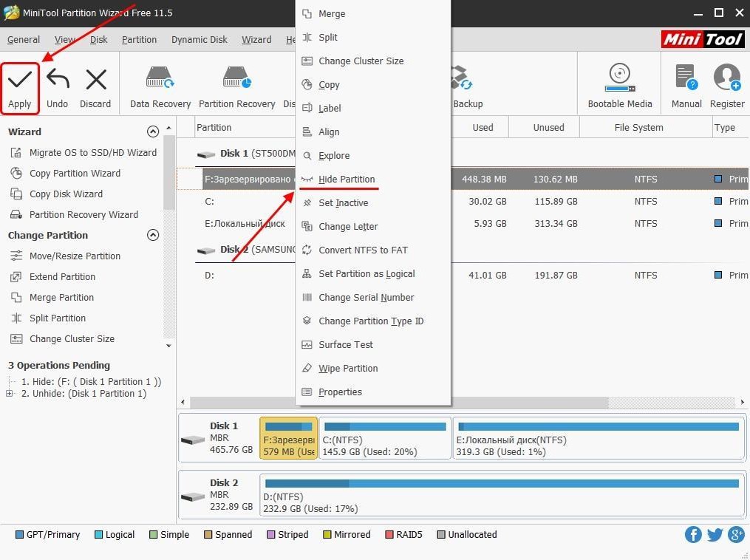Open the General menu
Image resolution: width=750 pixels, height=560 pixels.
point(24,40)
